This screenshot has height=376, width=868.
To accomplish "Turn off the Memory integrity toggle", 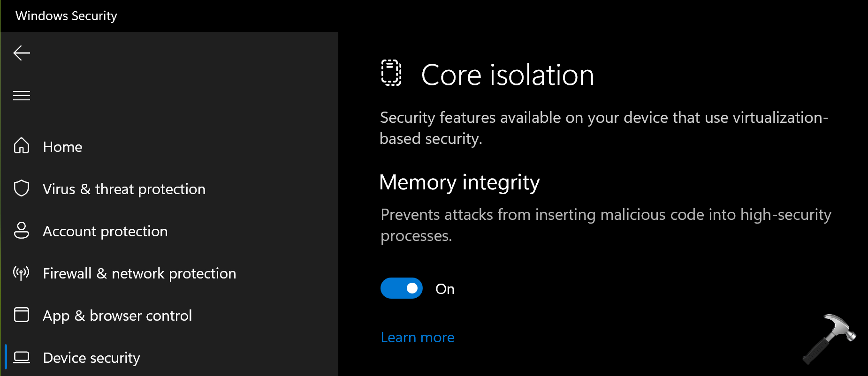I will pos(402,288).
